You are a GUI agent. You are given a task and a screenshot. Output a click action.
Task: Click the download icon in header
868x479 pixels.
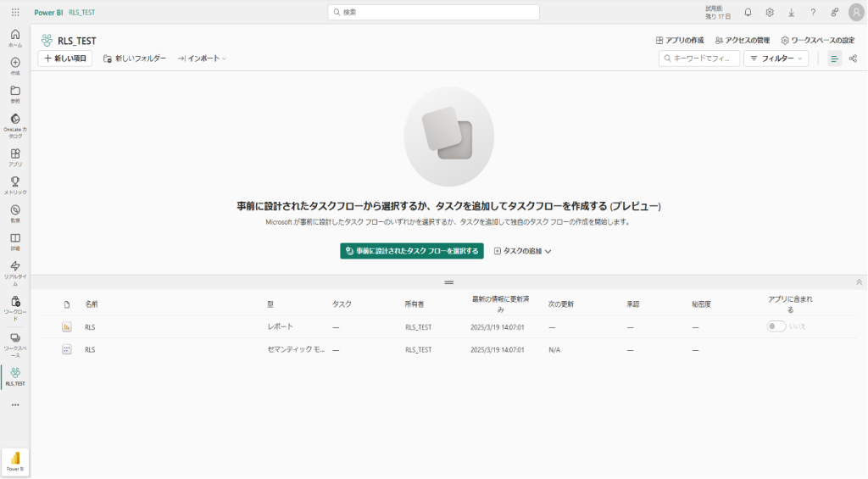(x=791, y=12)
